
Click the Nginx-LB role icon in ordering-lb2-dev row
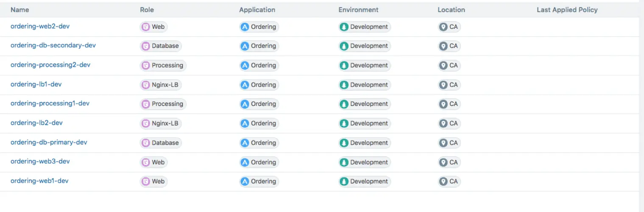pos(146,124)
